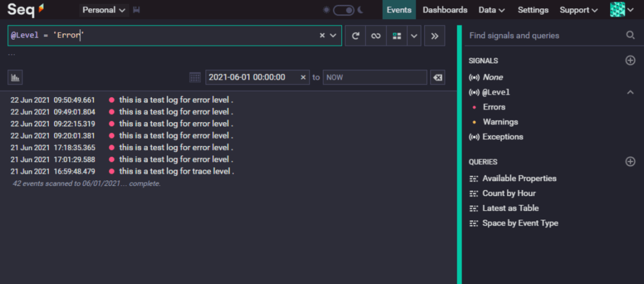Enable tail mode with the infinity icon
Image resolution: width=644 pixels, height=284 pixels.
[x=376, y=36]
